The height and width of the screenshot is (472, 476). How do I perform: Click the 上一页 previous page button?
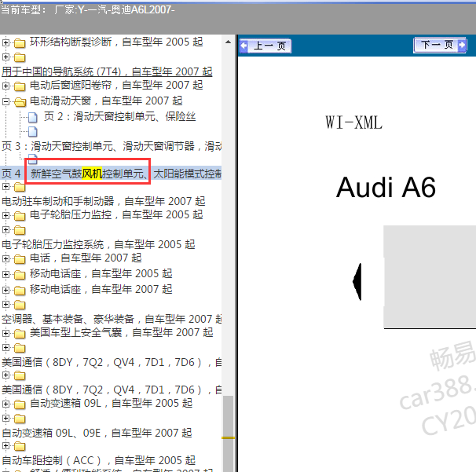pyautogui.click(x=265, y=46)
